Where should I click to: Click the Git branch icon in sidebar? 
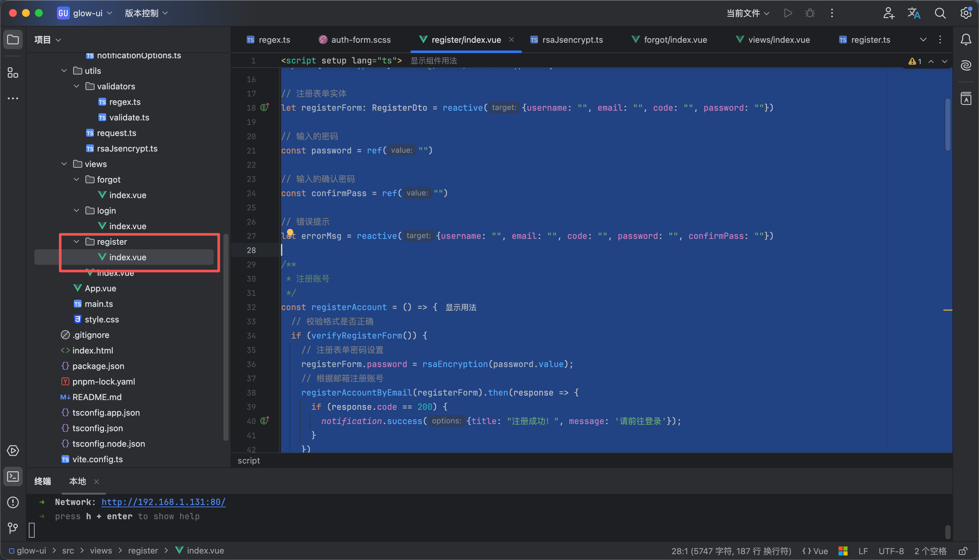[13, 528]
